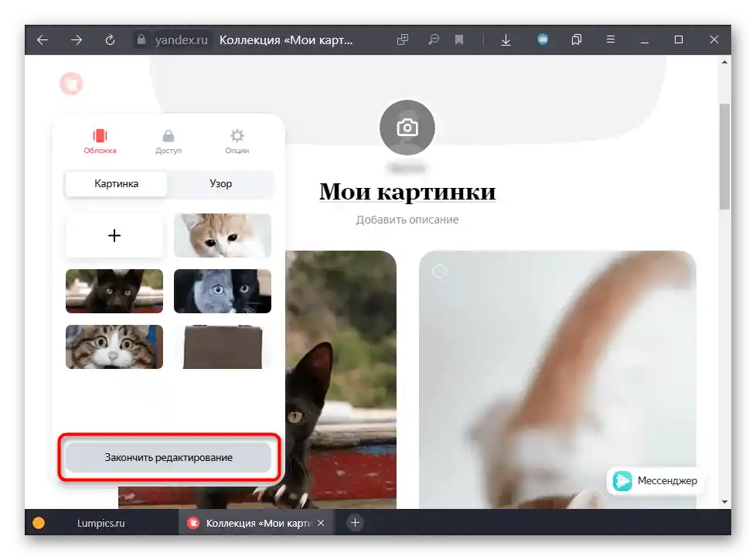Close the Коллекция tab with X
This screenshot has width=756, height=560.
pyautogui.click(x=321, y=523)
